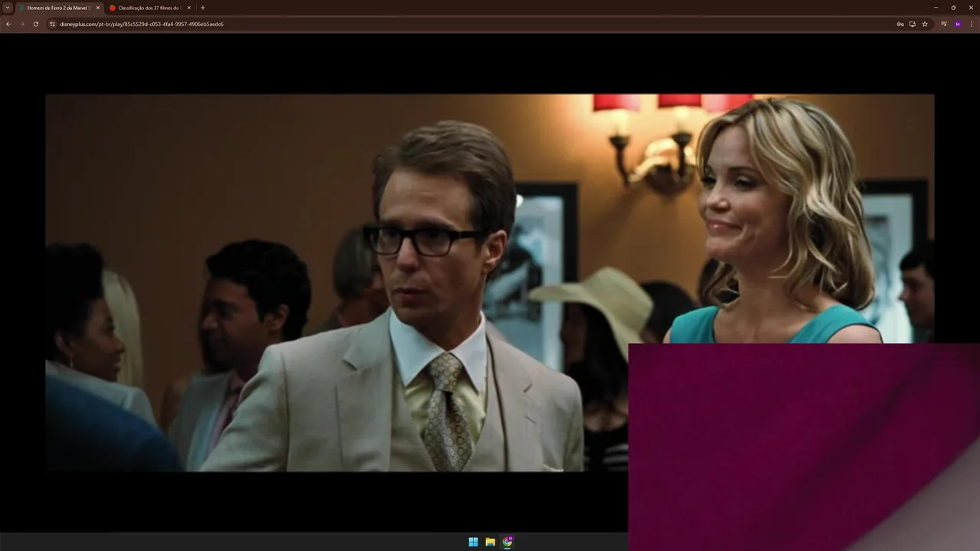This screenshot has width=980, height=551.
Task: Close the Homem de Ferro 2 tab
Action: click(x=98, y=8)
